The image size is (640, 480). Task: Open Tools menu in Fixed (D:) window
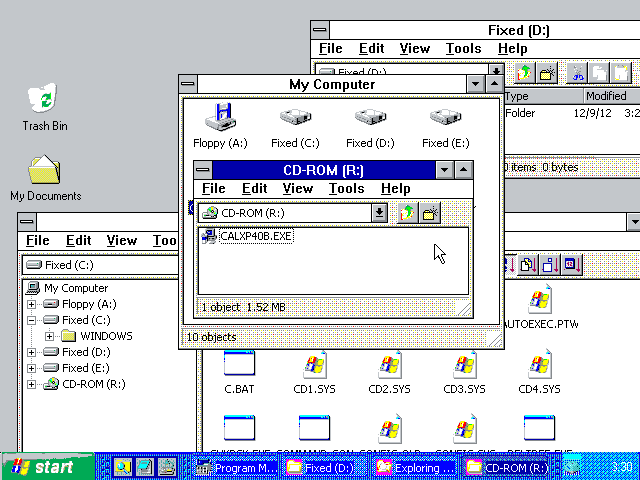(463, 49)
